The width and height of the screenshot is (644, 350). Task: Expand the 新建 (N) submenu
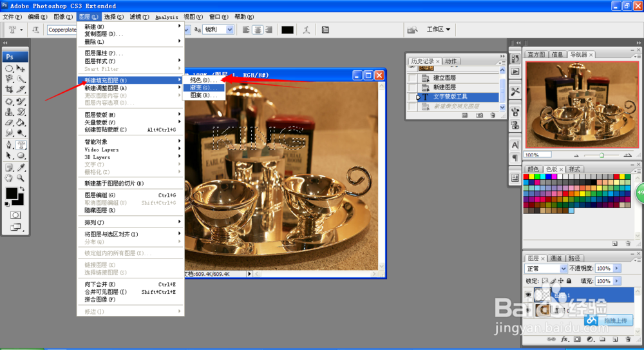[131, 26]
